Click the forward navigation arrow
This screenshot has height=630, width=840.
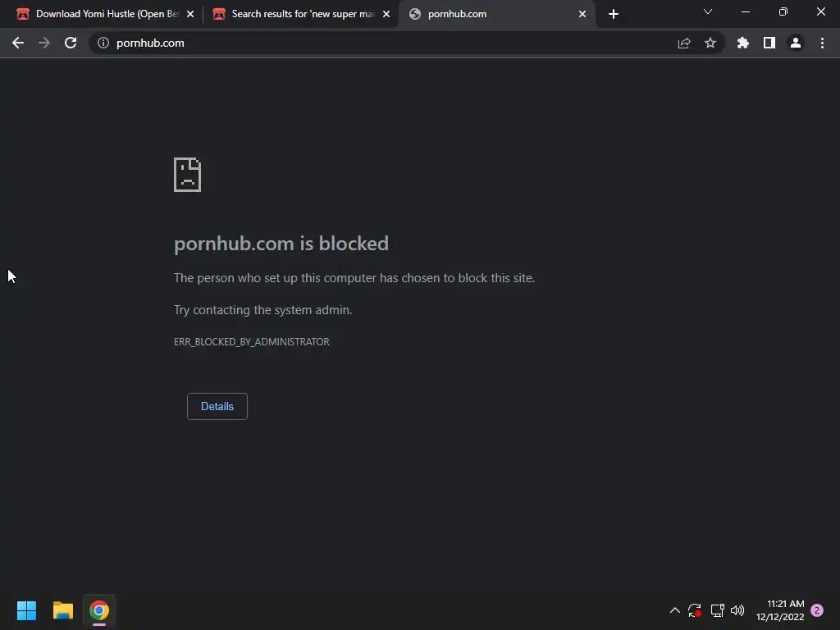coord(44,43)
